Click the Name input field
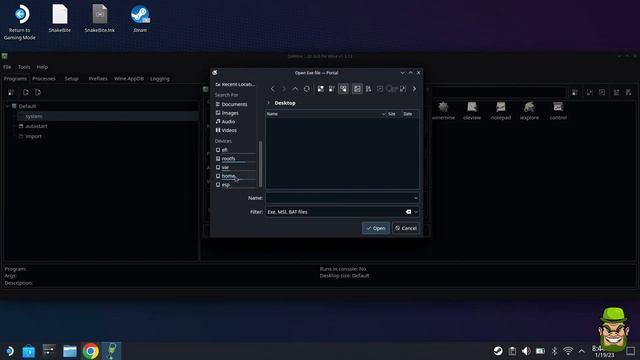This screenshot has width=640, height=360. click(339, 198)
